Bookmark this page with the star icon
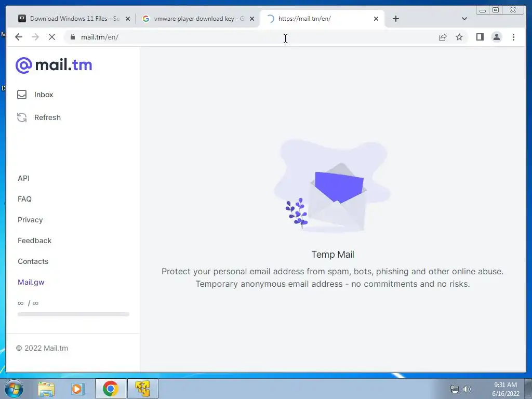Image resolution: width=532 pixels, height=399 pixels. tap(459, 37)
